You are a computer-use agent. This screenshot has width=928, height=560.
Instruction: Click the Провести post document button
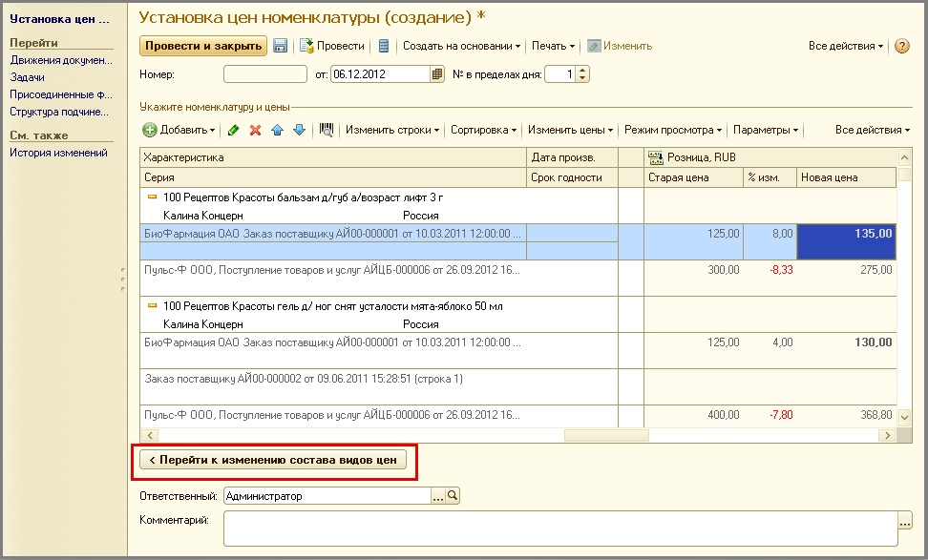pos(332,46)
